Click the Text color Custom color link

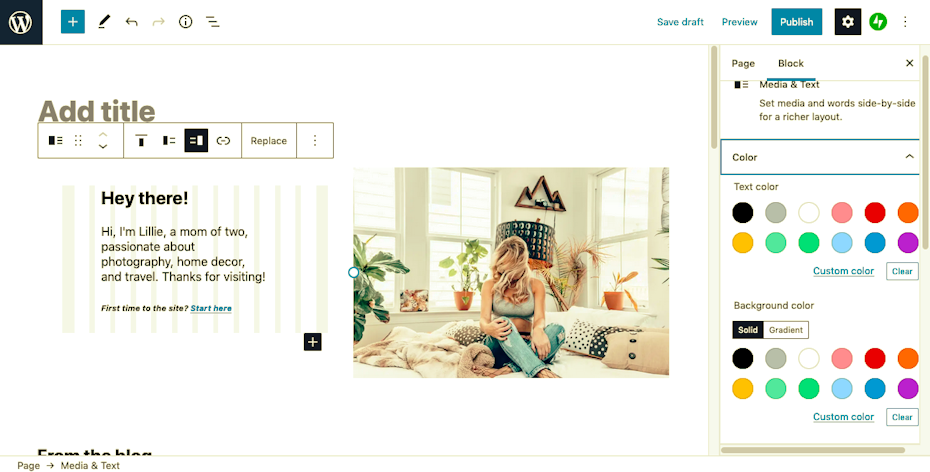pyautogui.click(x=843, y=271)
